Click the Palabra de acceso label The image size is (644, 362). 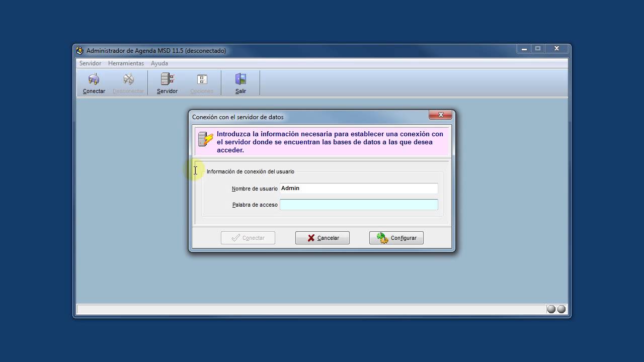[x=255, y=205]
